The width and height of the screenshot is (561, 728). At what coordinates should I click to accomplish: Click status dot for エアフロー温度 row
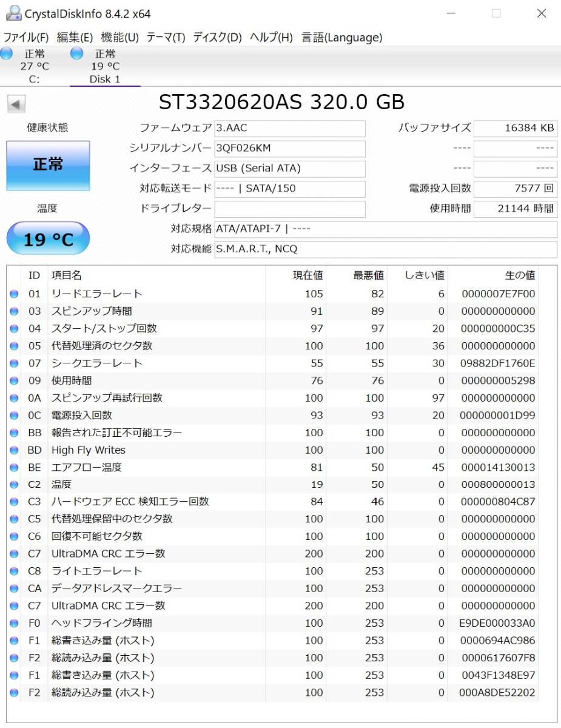click(14, 468)
